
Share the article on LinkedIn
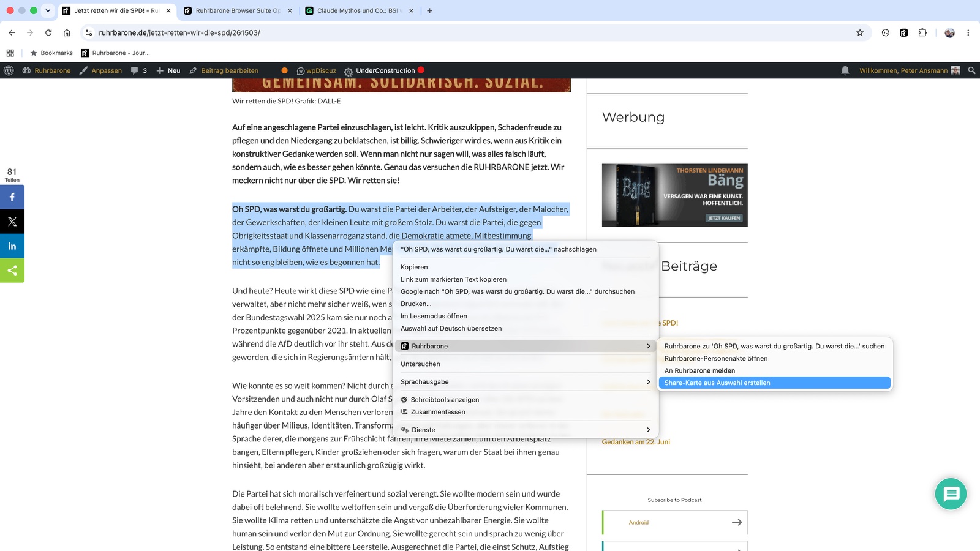point(12,246)
